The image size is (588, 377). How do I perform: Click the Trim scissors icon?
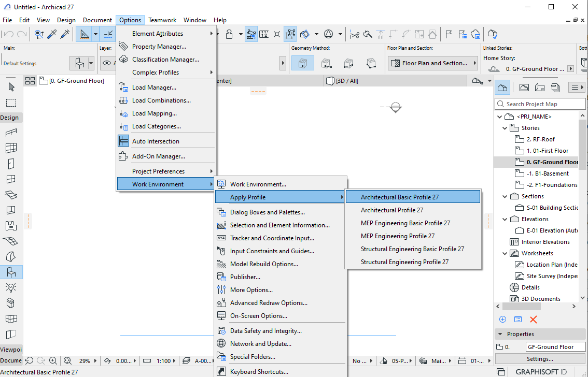tap(354, 34)
